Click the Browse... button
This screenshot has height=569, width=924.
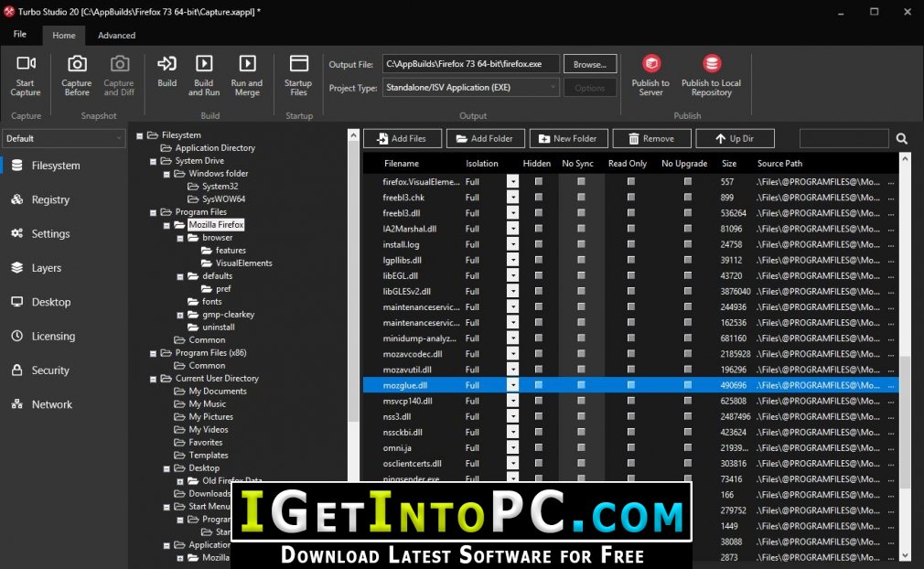pyautogui.click(x=590, y=64)
